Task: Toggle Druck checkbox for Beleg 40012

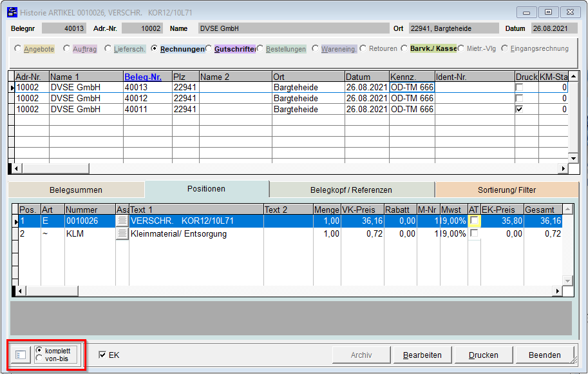Action: point(519,98)
